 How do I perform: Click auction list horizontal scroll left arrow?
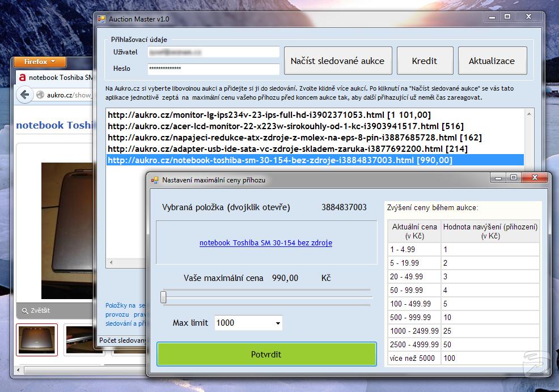pyautogui.click(x=111, y=262)
